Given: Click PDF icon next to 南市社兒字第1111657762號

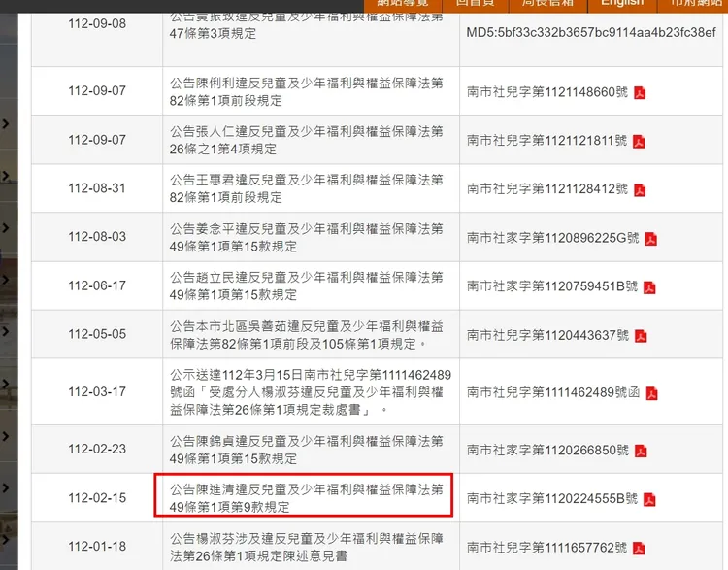Looking at the screenshot, I should pyautogui.click(x=640, y=548).
